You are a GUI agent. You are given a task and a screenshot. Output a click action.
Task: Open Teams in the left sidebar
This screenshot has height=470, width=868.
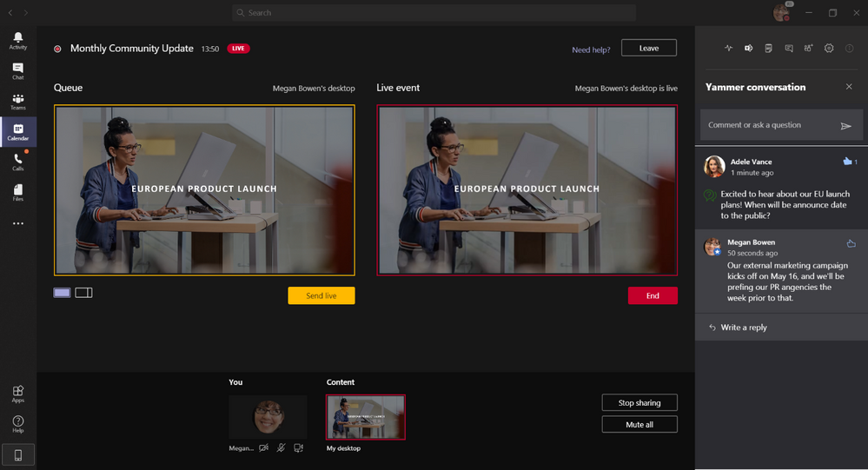(x=17, y=102)
